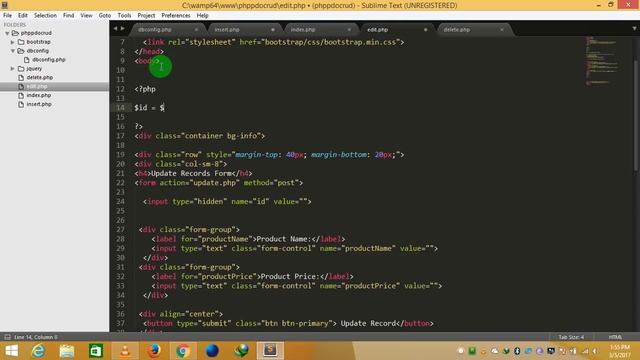
Task: Go to previous tab with left arrow
Action: tap(115, 29)
